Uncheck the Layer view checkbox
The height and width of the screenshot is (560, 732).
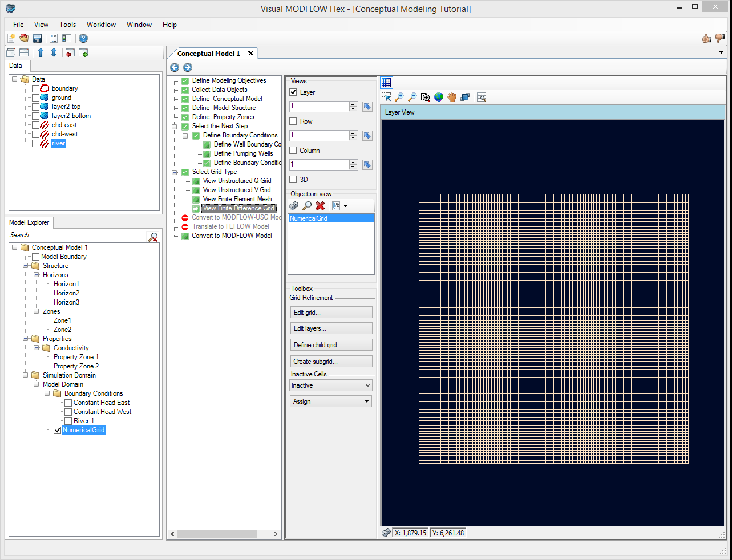[x=293, y=92]
